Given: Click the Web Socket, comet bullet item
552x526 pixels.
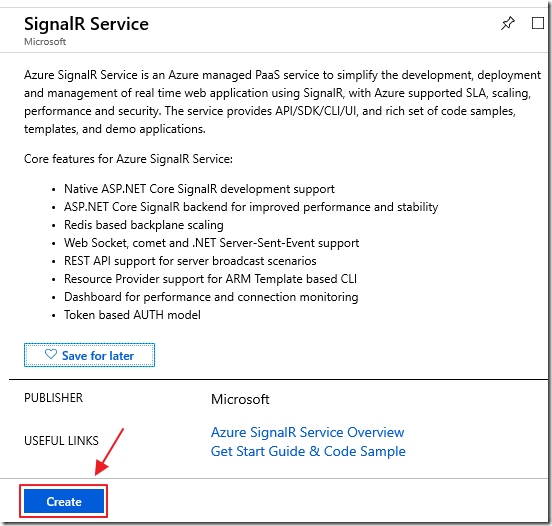Looking at the screenshot, I should coord(212,243).
